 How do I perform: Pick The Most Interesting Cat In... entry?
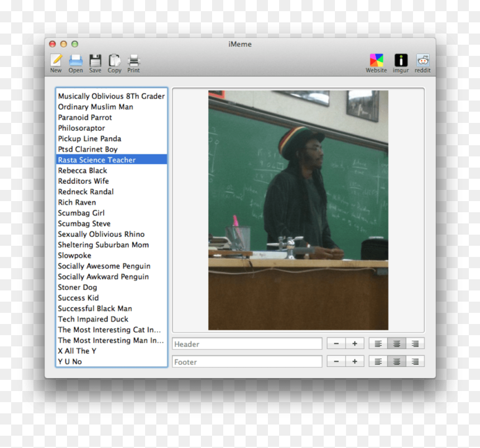[x=112, y=330]
